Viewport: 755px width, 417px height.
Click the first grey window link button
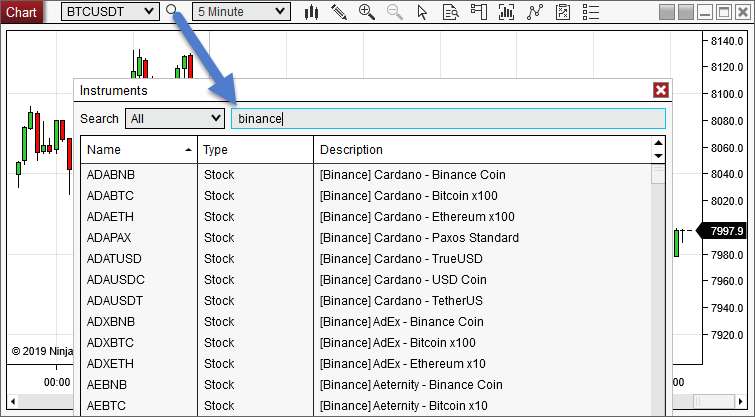tap(667, 12)
